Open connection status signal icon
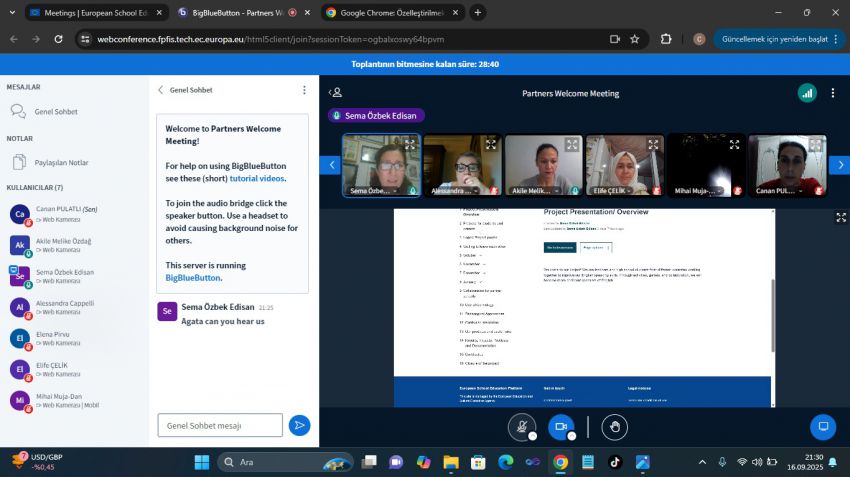 tap(806, 92)
